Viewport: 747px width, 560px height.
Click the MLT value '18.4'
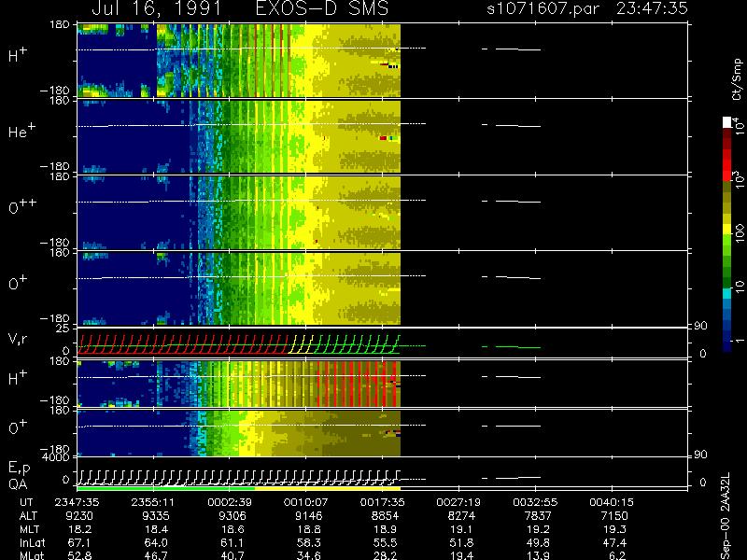tap(156, 529)
